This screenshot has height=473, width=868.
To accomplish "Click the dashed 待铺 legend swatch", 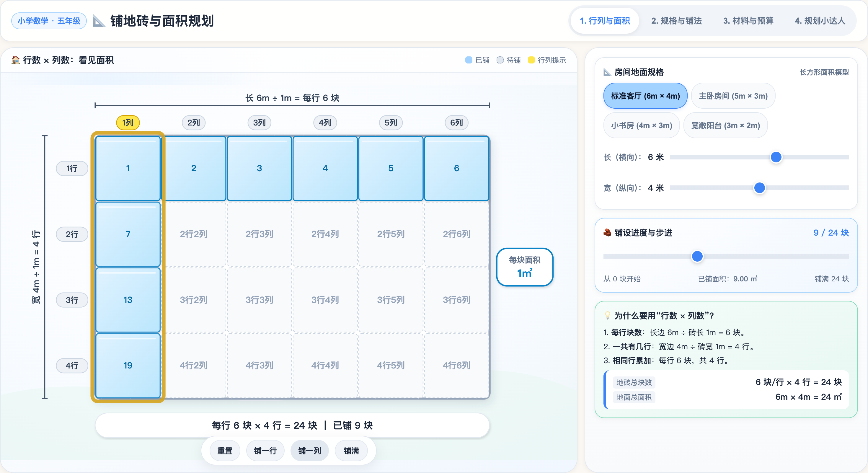I will pos(500,60).
